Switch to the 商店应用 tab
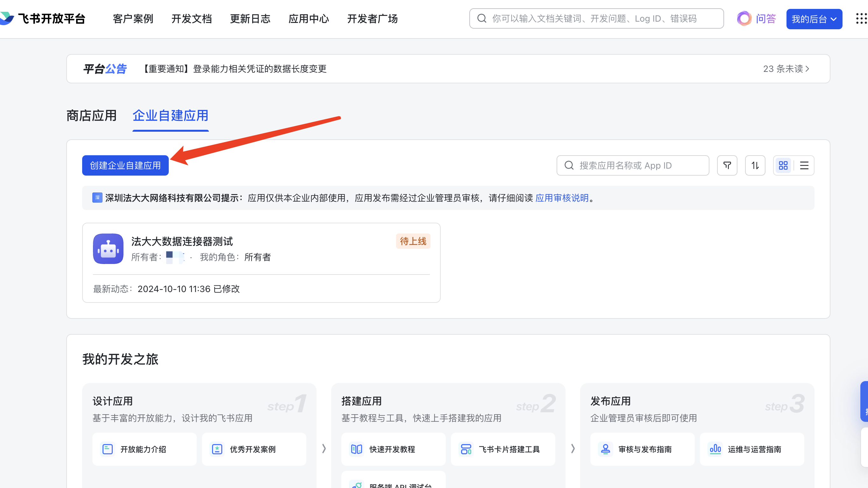The image size is (868, 488). click(91, 116)
